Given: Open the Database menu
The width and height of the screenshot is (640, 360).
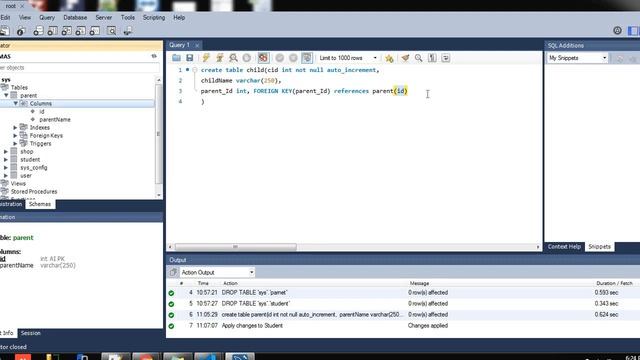Looking at the screenshot, I should (75, 18).
